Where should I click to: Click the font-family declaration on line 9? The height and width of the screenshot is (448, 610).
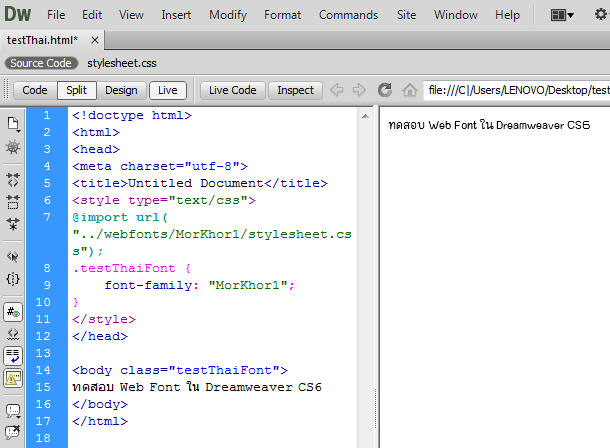[x=200, y=285]
